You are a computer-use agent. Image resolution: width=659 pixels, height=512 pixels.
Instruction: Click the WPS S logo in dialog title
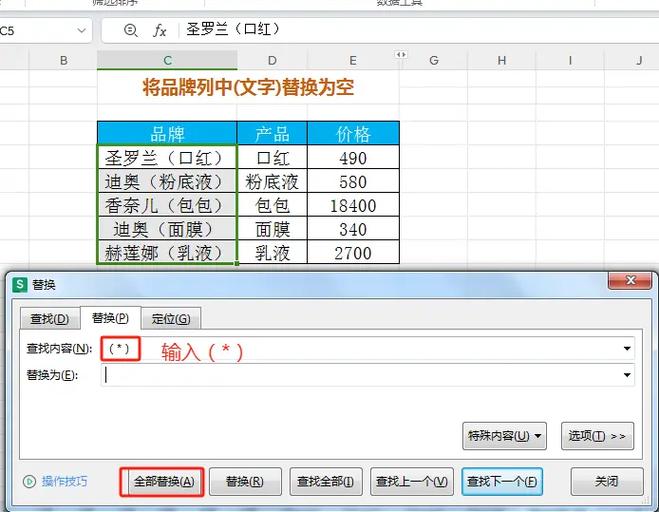tap(20, 285)
